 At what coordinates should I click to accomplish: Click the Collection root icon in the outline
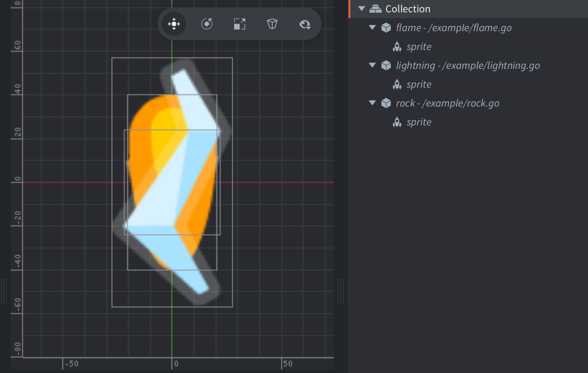pos(375,9)
